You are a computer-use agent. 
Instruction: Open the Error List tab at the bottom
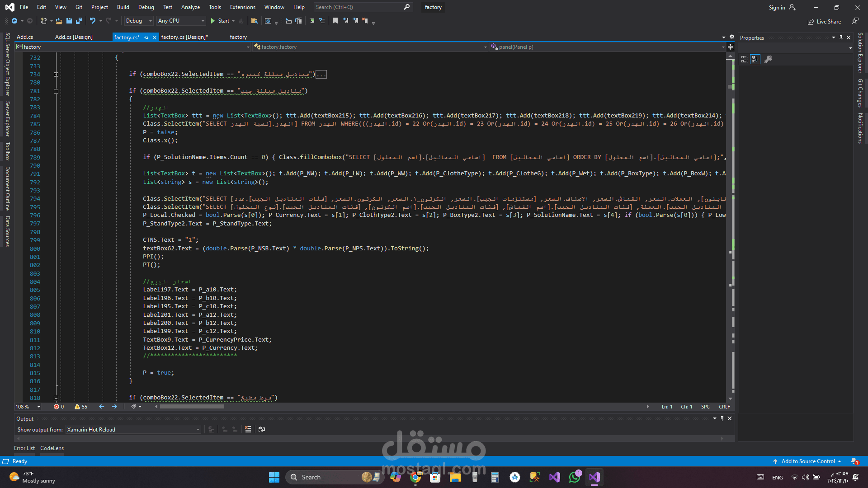[24, 448]
